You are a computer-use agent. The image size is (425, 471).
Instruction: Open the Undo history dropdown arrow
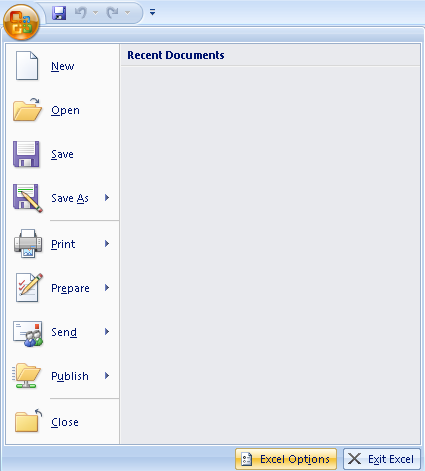95,13
